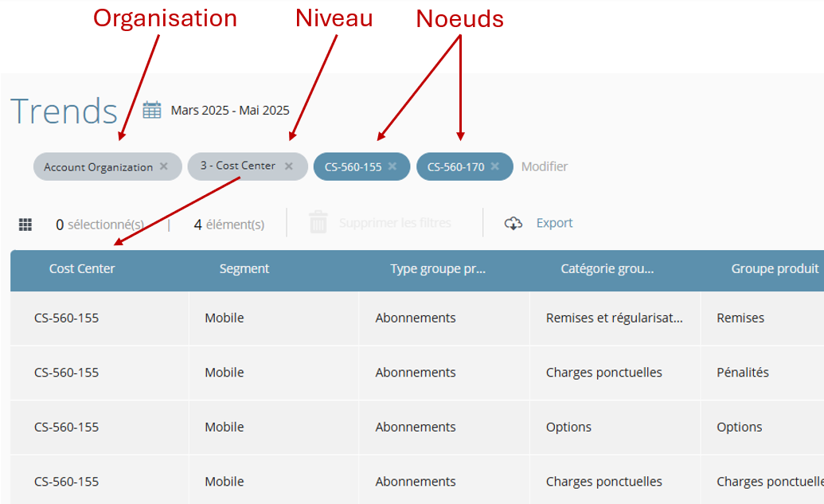
Task: Remove the 3 - Cost Center filter
Action: (x=289, y=166)
